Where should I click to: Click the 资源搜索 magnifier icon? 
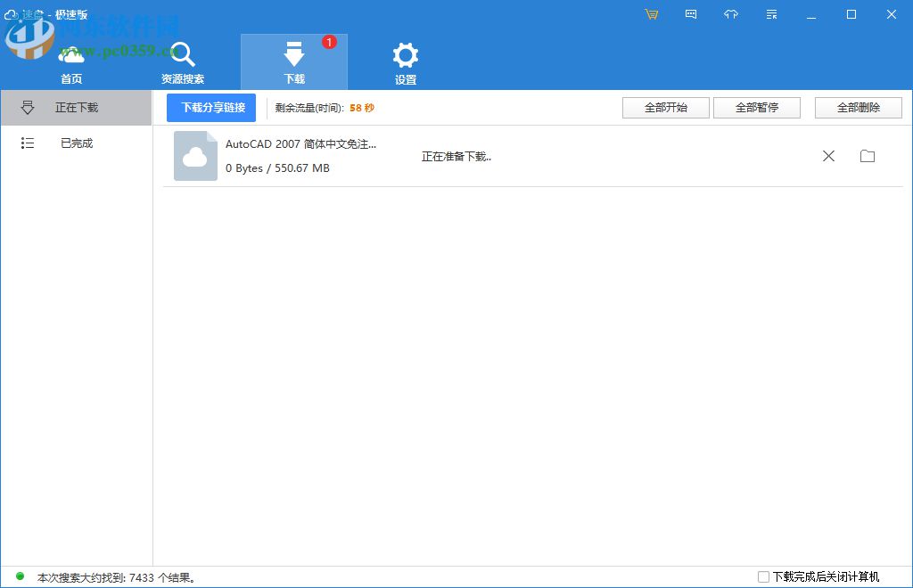pos(182,53)
